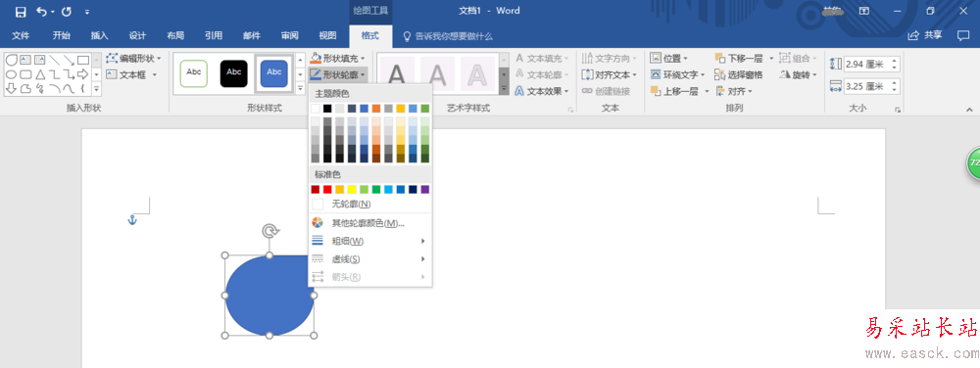Expand the shape styles gallery More button
The image size is (980, 368).
(x=301, y=89)
